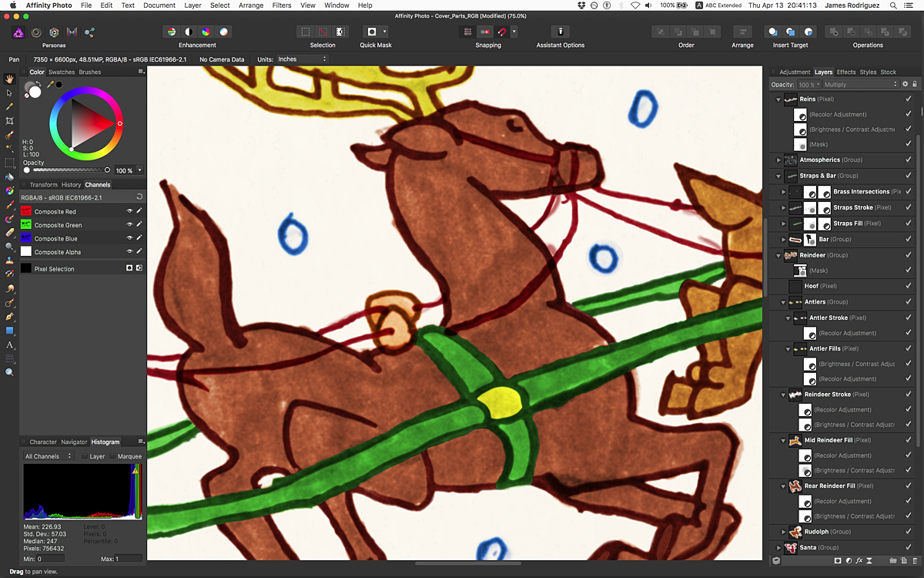Apply Auto Levels enhancement
The image size is (924, 578).
coord(171,32)
